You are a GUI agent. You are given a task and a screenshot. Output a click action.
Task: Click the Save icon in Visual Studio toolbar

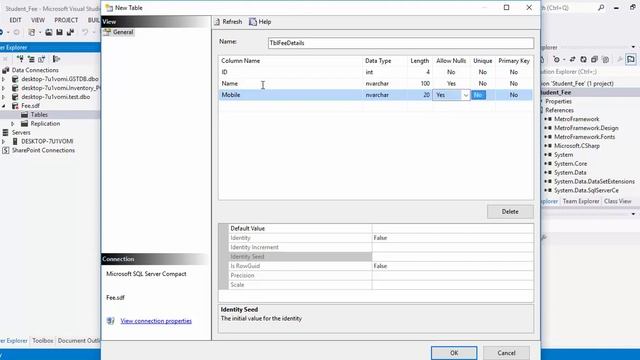(x=60, y=32)
